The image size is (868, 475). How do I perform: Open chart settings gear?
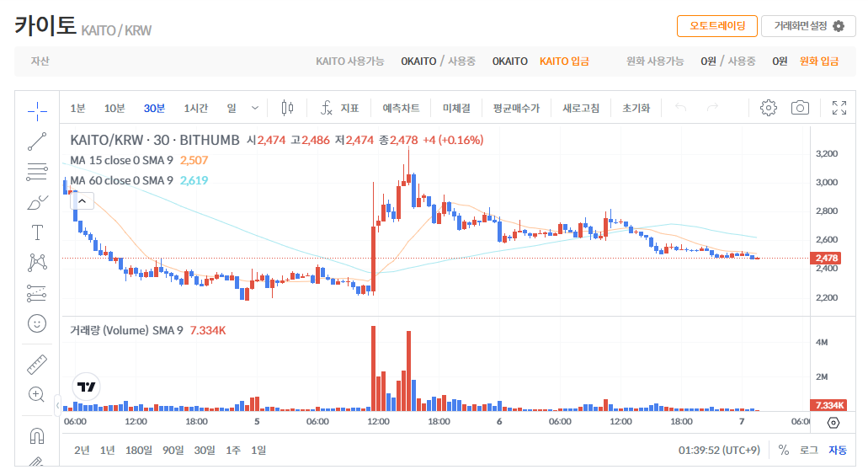(x=769, y=108)
